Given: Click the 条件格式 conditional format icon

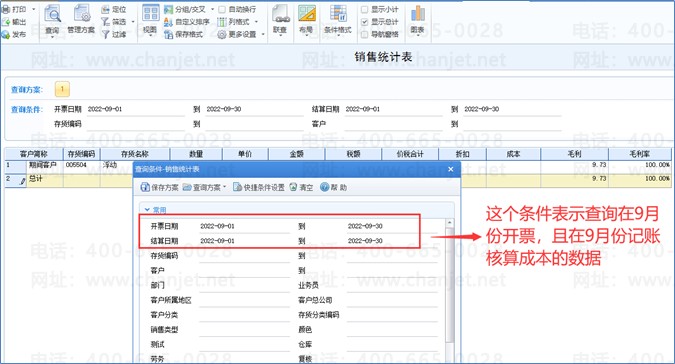Looking at the screenshot, I should pos(338,14).
